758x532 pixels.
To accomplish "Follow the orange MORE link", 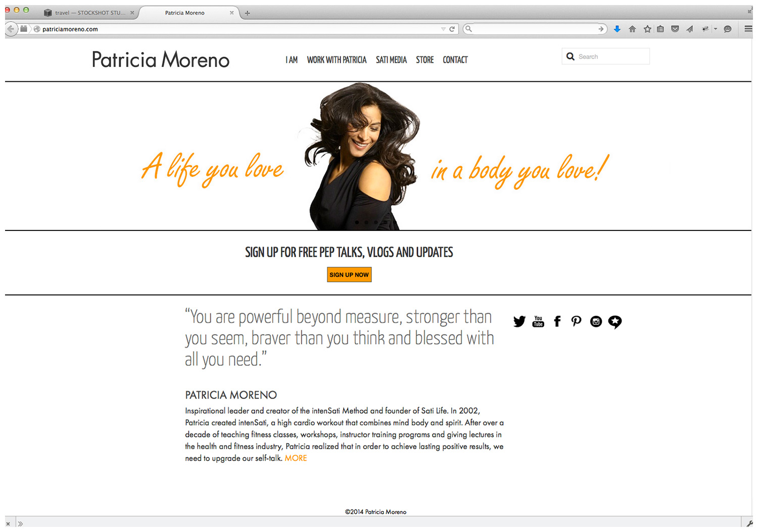I will 296,458.
